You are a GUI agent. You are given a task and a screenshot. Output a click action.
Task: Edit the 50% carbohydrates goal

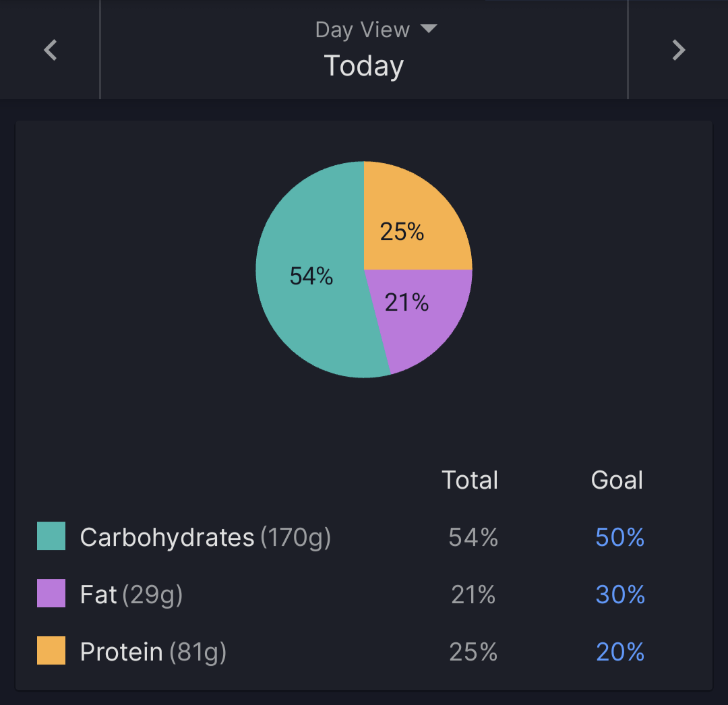620,537
